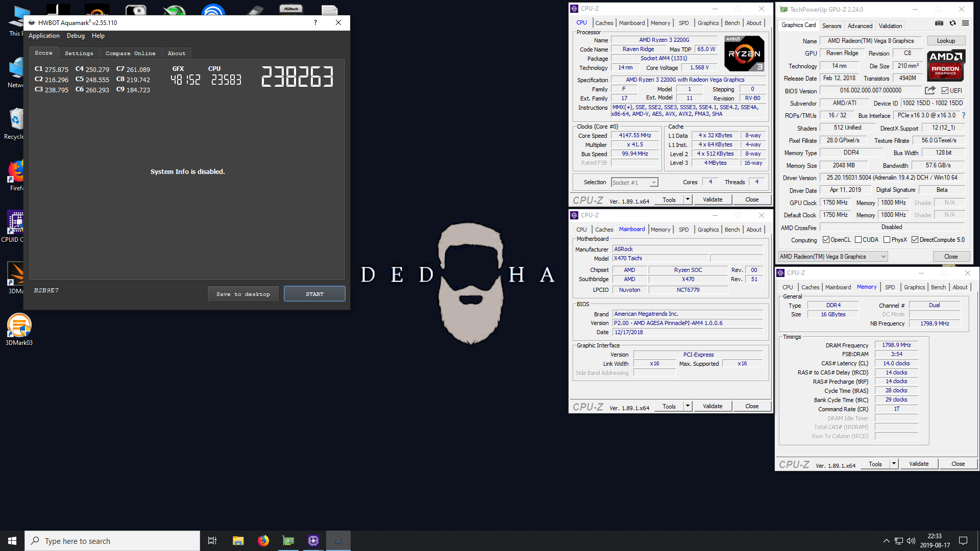Click the Windows Start button

point(12,541)
